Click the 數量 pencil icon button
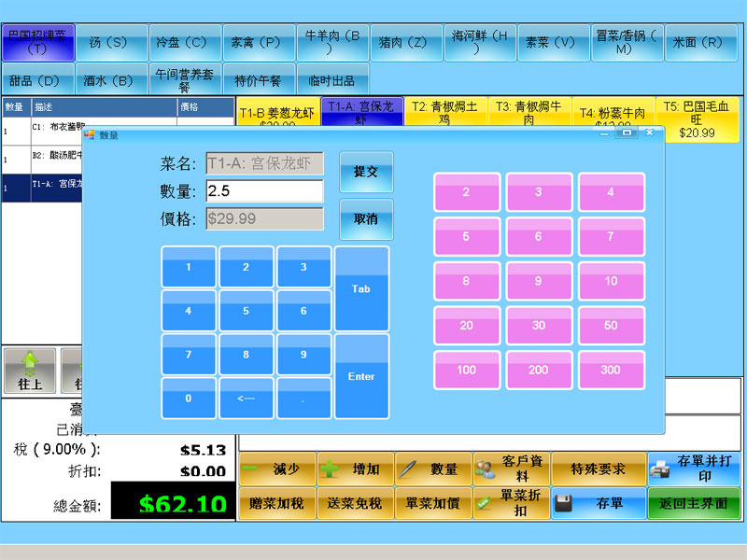This screenshot has height=560, width=747. click(432, 469)
